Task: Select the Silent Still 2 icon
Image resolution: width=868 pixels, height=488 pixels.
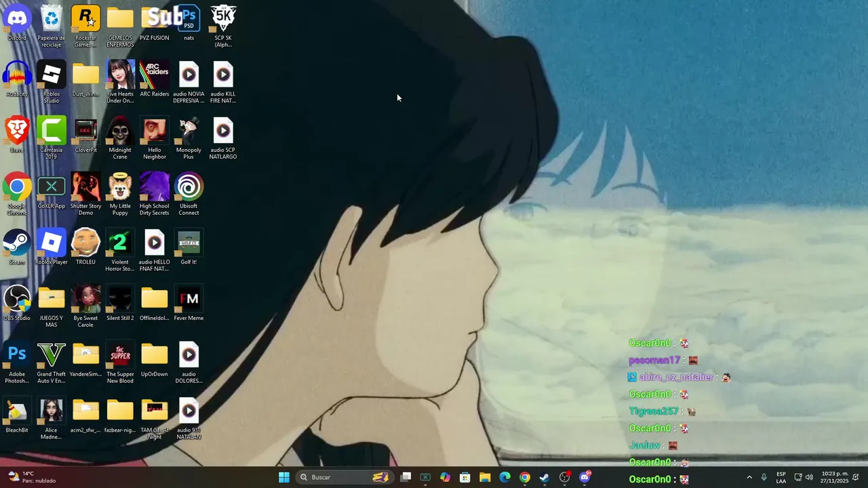Action: 120,304
